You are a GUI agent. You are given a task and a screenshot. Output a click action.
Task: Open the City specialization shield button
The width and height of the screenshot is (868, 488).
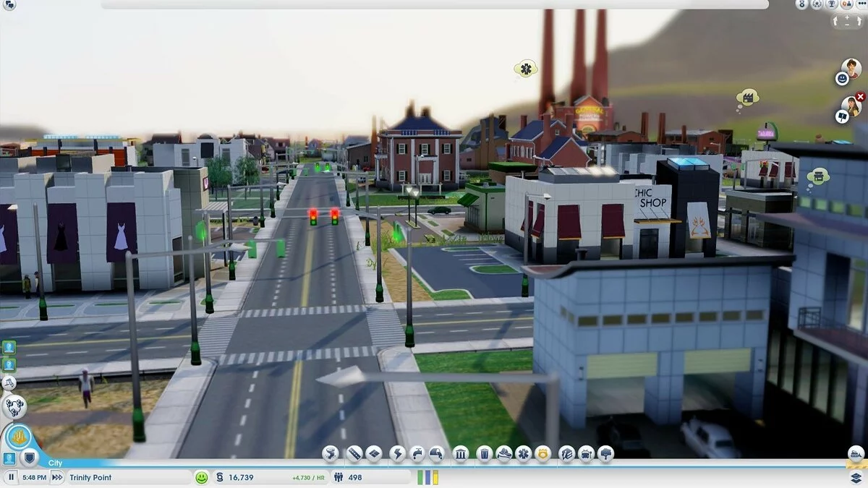[29, 457]
